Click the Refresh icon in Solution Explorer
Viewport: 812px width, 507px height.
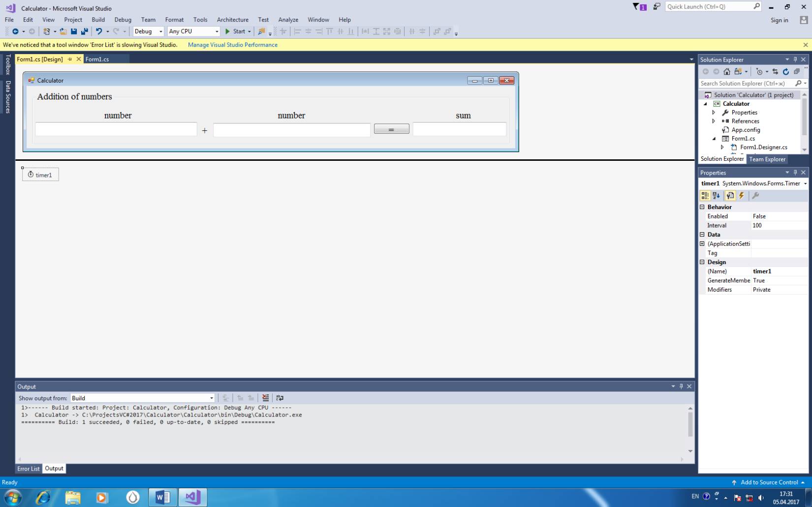click(x=786, y=72)
